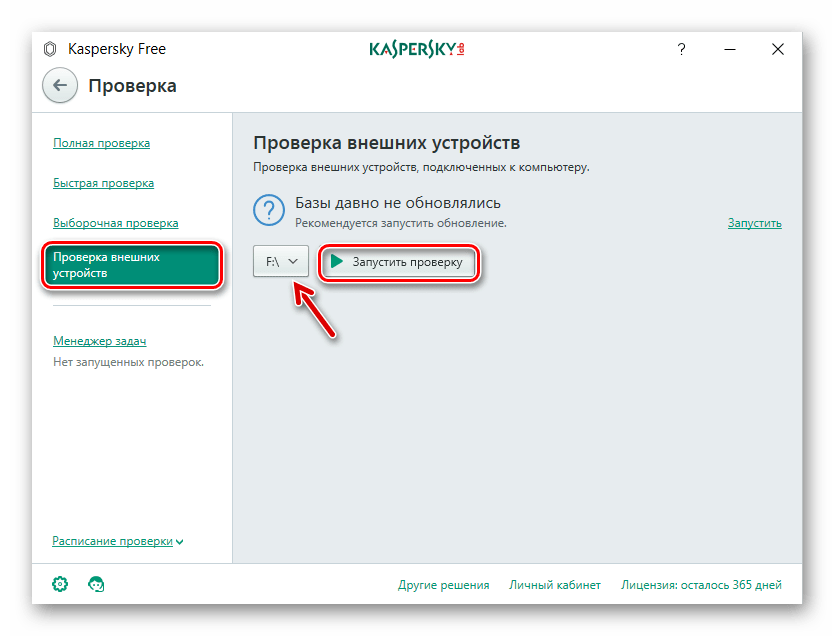Screen dimensions: 835x636
Task: Open Личный кабинет link
Action: tap(554, 585)
